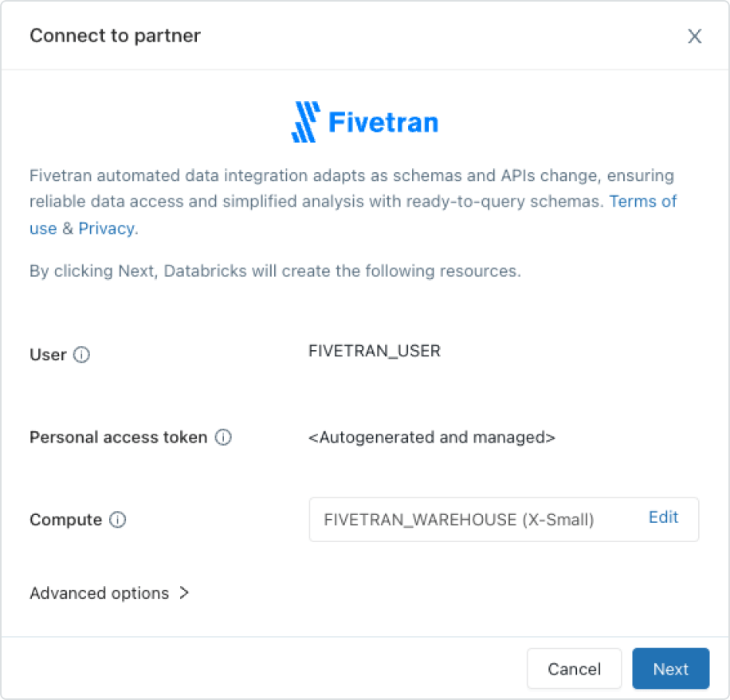Click the Connect to partner title
The height and width of the screenshot is (700, 730).
(x=115, y=36)
